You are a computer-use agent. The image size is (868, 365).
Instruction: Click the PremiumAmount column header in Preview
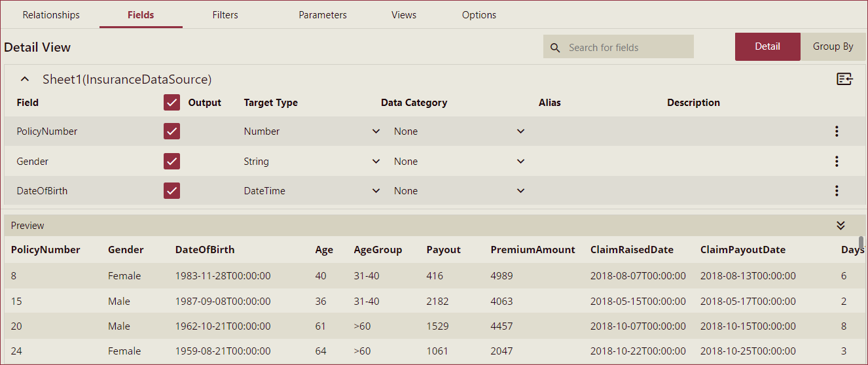coord(533,250)
